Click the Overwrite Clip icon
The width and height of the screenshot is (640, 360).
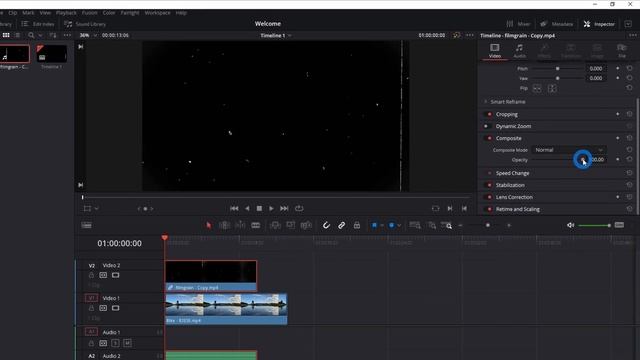[291, 225]
